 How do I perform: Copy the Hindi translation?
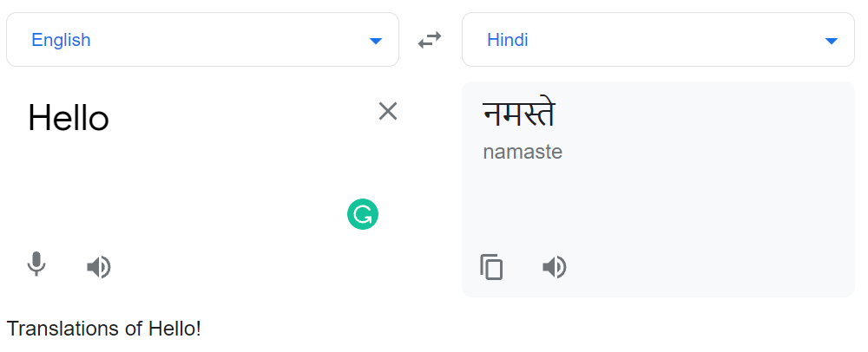(491, 267)
